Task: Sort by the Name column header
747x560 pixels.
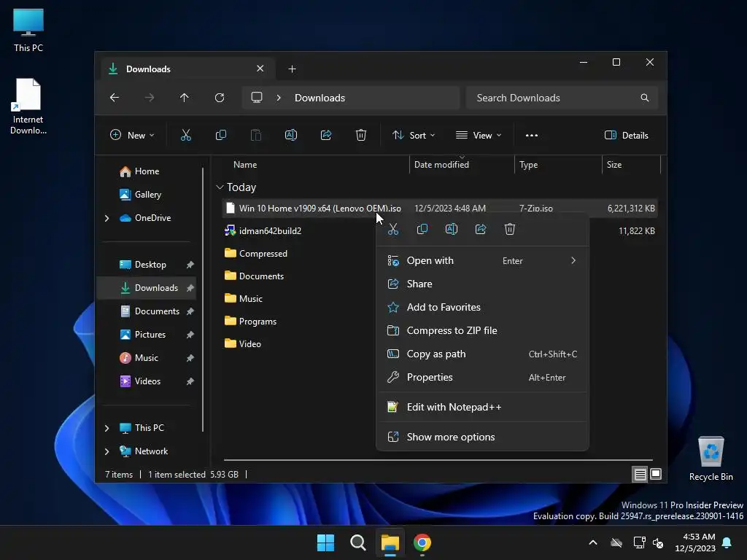Action: [245, 165]
